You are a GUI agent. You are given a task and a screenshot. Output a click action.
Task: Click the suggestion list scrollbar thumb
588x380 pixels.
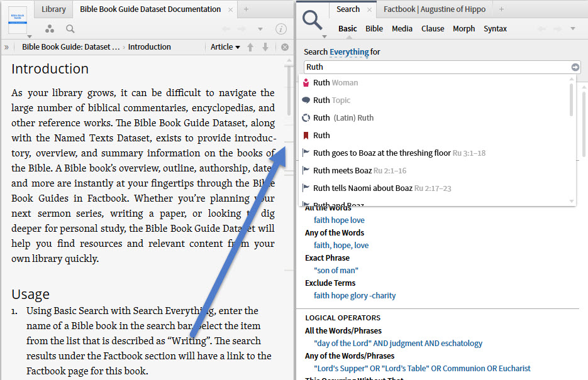[x=572, y=100]
